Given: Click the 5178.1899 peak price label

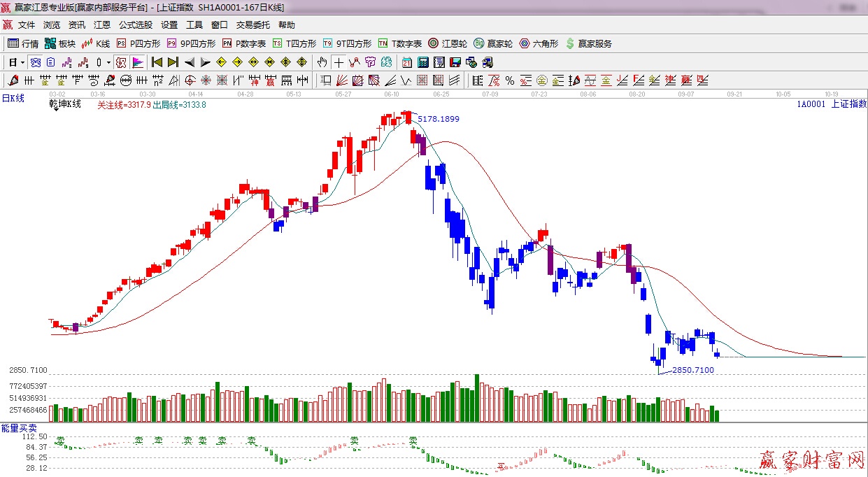Looking at the screenshot, I should pyautogui.click(x=439, y=119).
